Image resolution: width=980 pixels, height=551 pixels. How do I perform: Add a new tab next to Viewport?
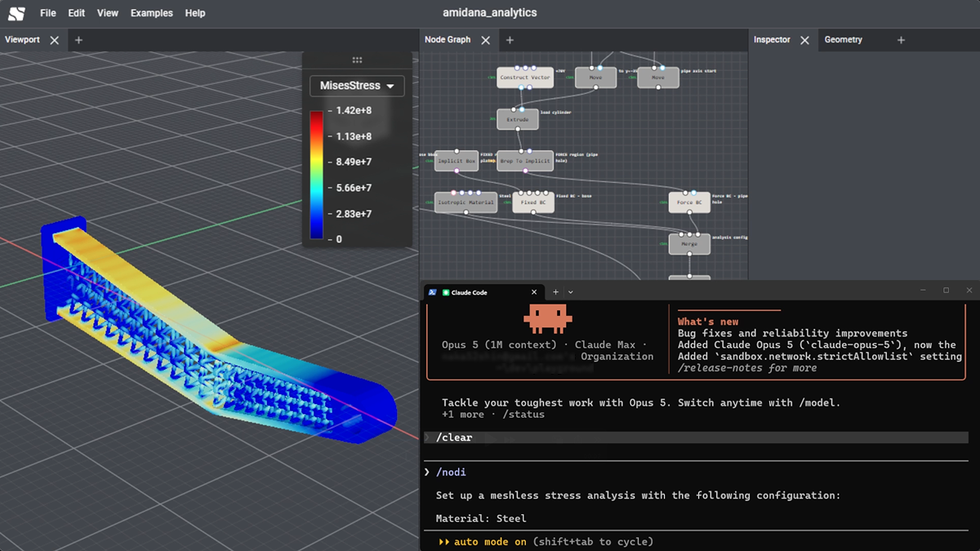[78, 40]
